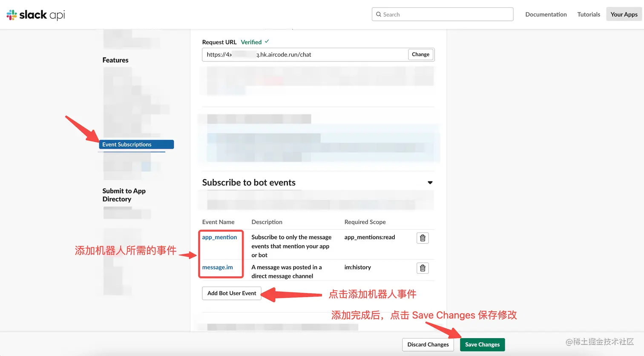
Task: Open the app_mention event link
Action: [219, 237]
